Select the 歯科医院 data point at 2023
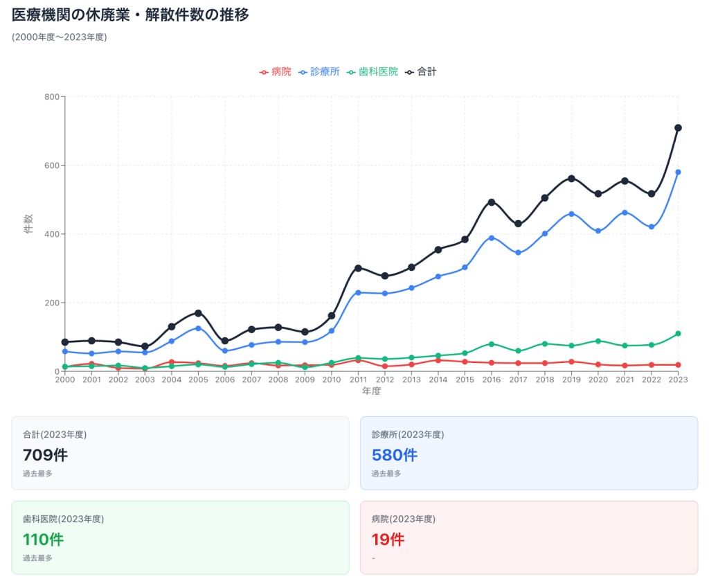The height and width of the screenshot is (588, 709). coord(678,334)
